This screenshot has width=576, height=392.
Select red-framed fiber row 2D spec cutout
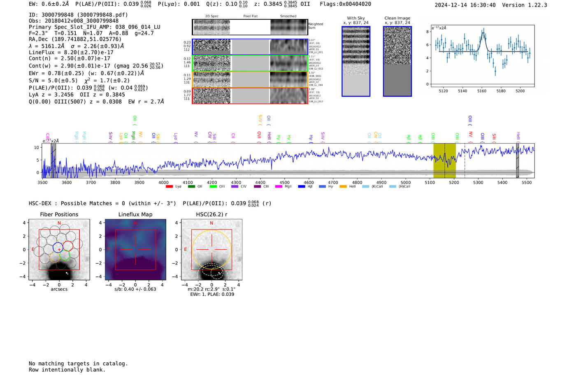(212, 96)
